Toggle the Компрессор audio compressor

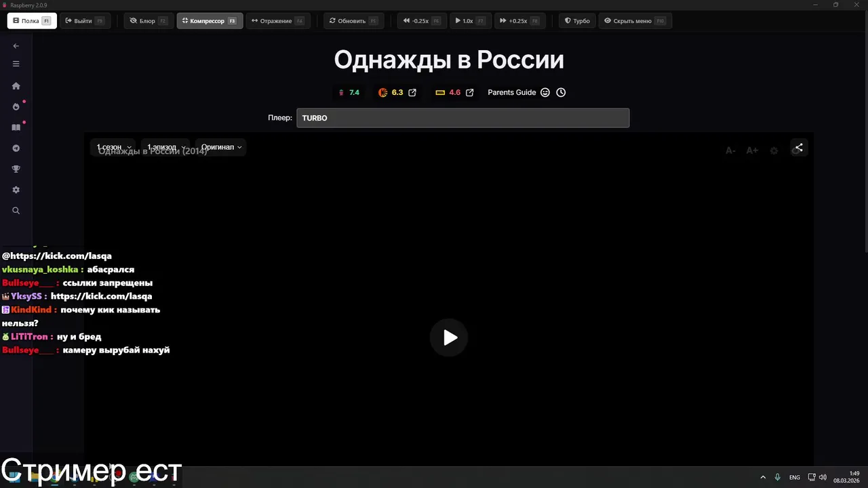click(x=210, y=21)
